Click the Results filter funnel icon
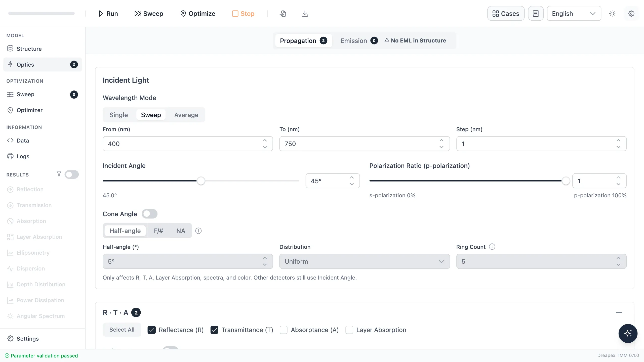 tap(59, 174)
